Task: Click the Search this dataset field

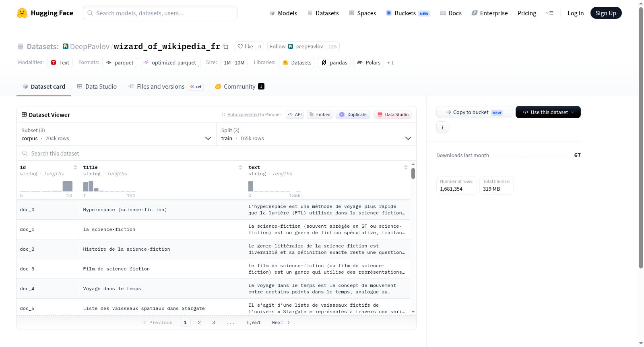Action: [x=217, y=154]
